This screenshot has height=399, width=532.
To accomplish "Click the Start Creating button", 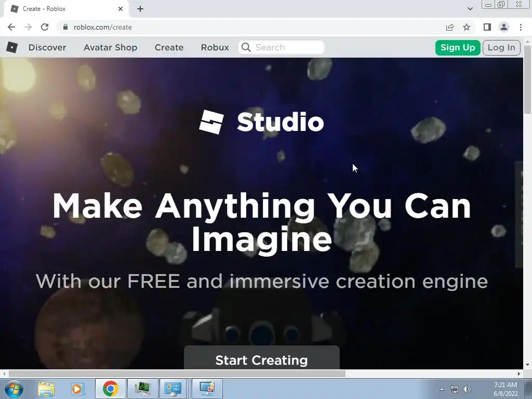I will pyautogui.click(x=262, y=357).
